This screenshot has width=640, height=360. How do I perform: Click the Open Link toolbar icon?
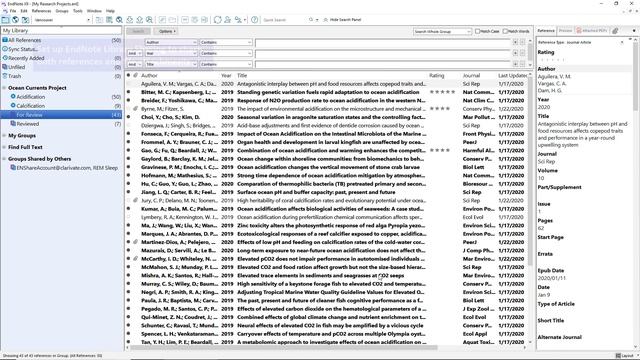[162, 20]
